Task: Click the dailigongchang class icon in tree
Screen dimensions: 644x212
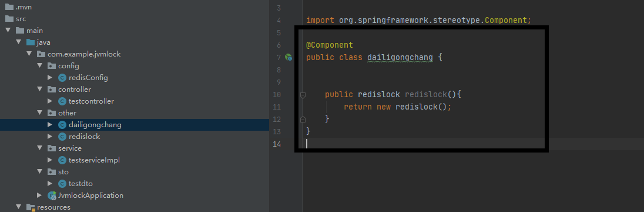Action: point(62,125)
